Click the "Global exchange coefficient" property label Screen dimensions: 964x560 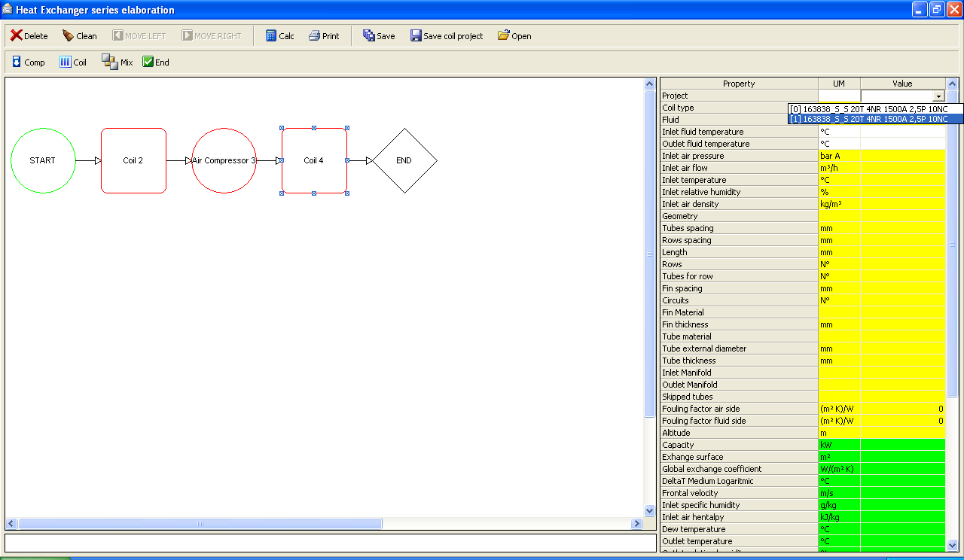click(x=712, y=469)
